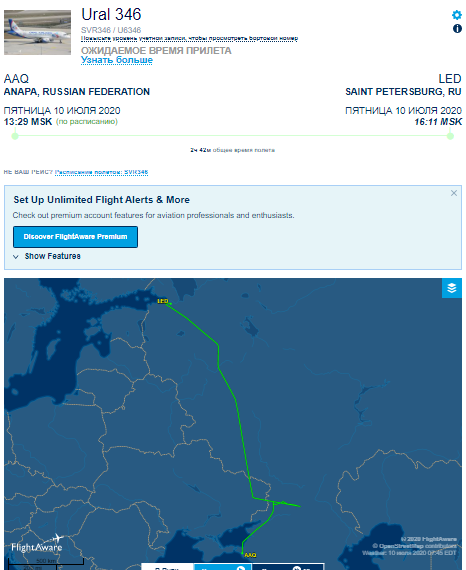This screenshot has width=466, height=570.
Task: Click the AAQ airport marker on map
Action: pyautogui.click(x=250, y=555)
